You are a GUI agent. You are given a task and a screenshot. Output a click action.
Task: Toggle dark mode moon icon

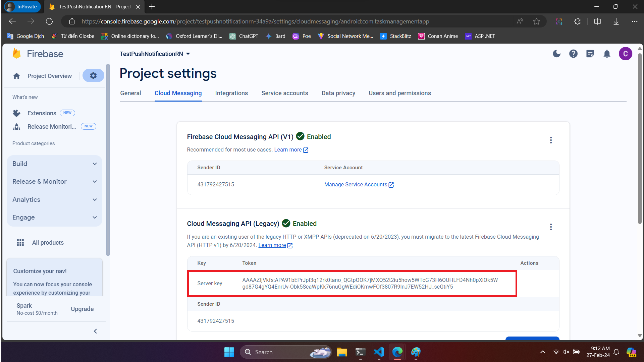[556, 54]
